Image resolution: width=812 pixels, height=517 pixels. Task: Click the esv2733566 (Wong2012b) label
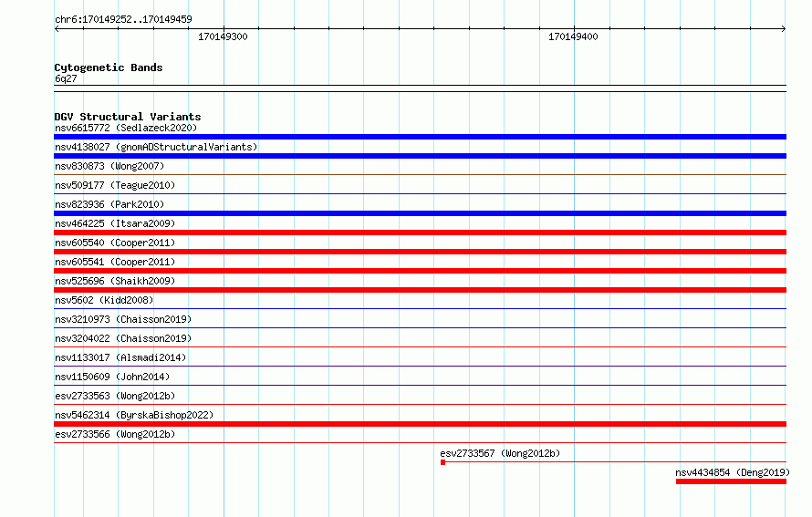tap(115, 434)
